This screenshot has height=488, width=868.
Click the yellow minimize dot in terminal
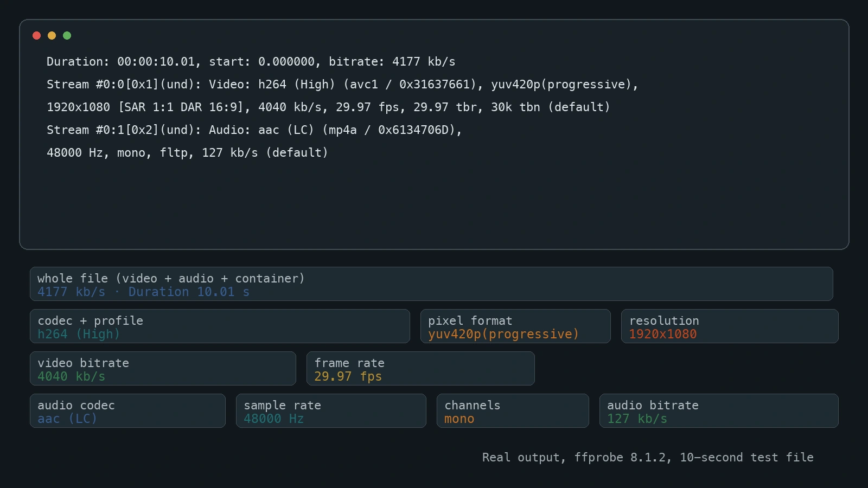[52, 36]
